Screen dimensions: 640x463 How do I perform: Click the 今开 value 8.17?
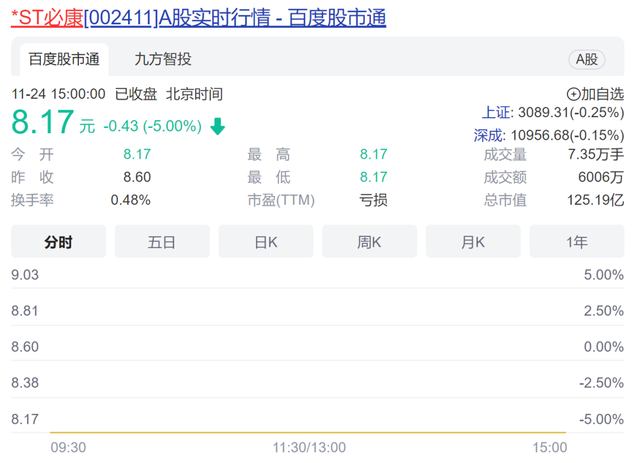tap(137, 154)
